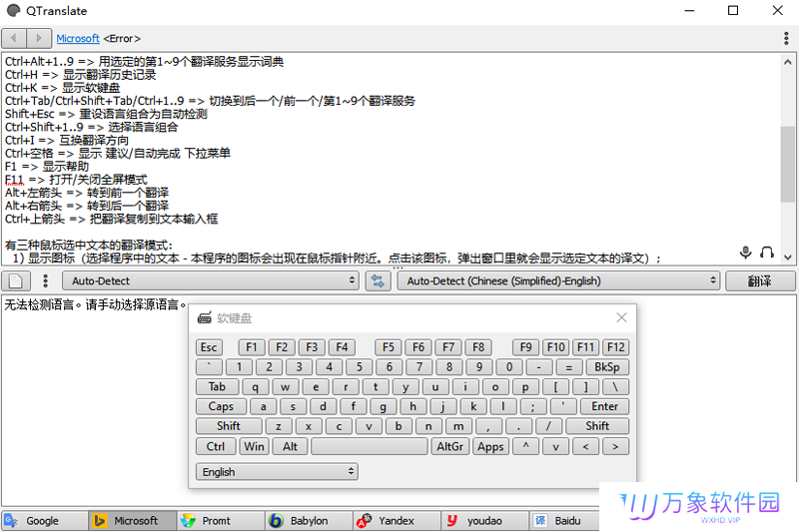Click the line "Ctrl+H => 显示翻译历史记录"
Screen dimensions: 799x532
point(81,75)
